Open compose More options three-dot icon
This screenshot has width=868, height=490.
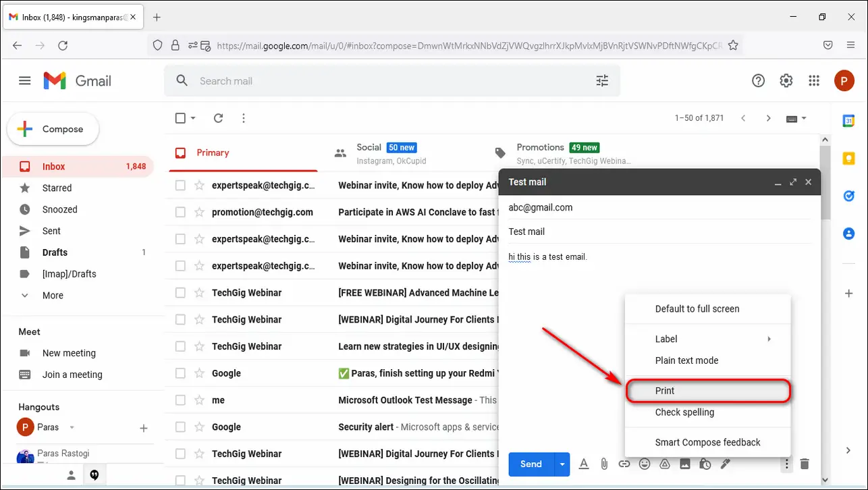[x=786, y=464]
